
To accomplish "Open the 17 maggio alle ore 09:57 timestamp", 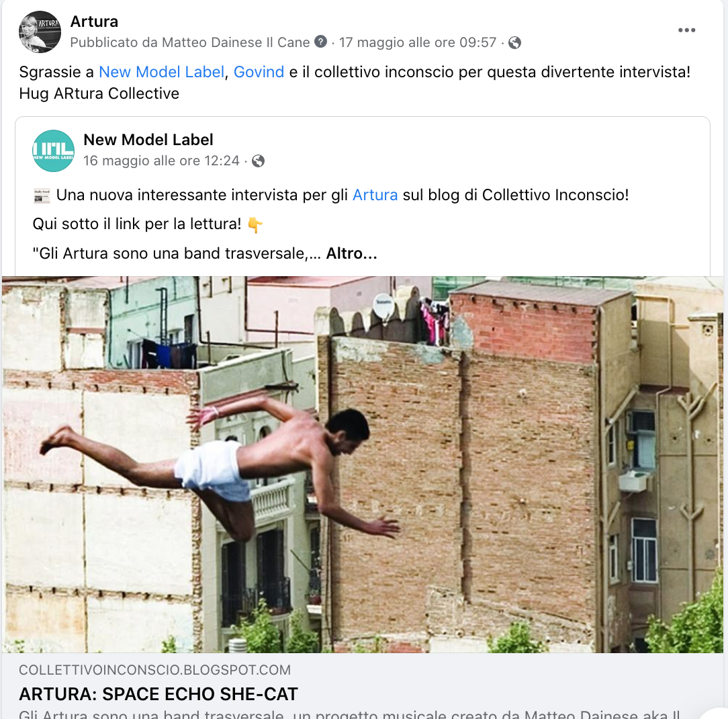I will [x=418, y=42].
